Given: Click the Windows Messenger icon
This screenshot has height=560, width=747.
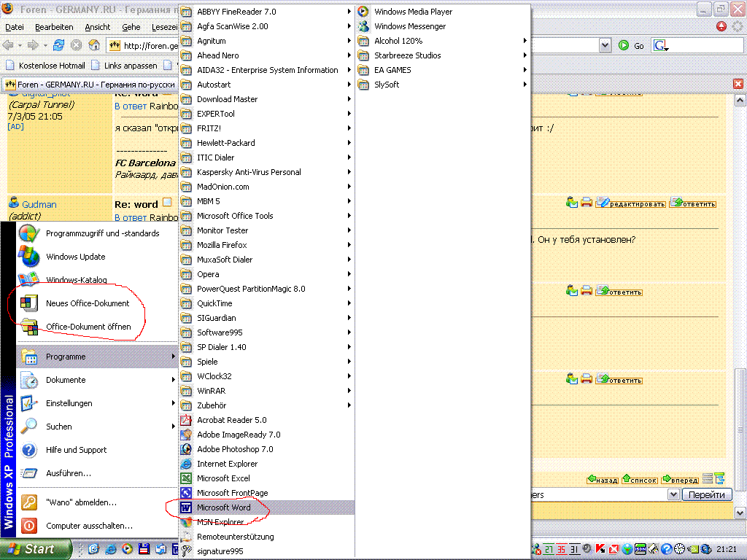Looking at the screenshot, I should [363, 26].
